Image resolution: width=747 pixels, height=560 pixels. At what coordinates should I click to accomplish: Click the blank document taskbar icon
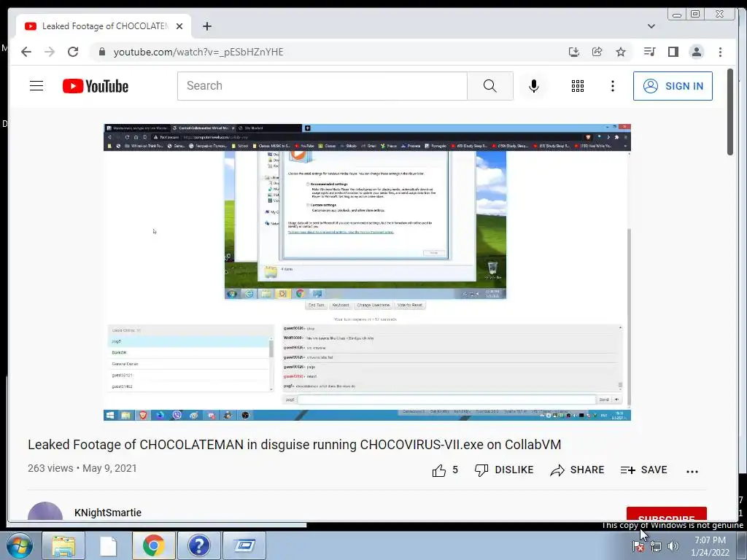coord(109,545)
